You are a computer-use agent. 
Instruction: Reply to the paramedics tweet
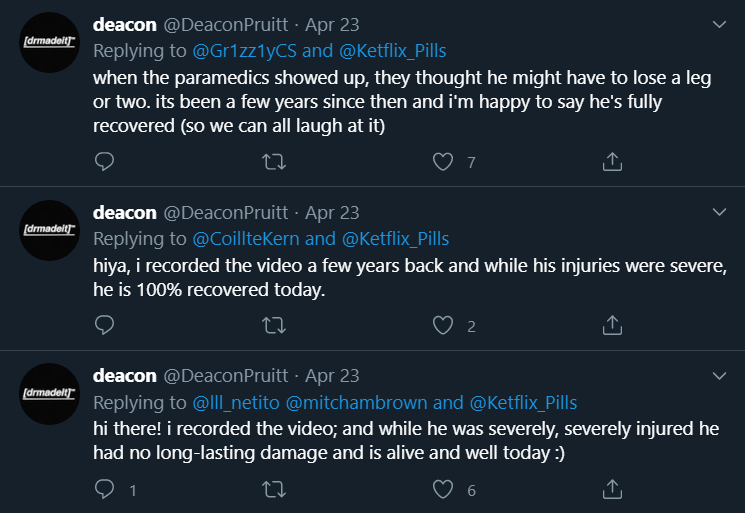pos(104,162)
